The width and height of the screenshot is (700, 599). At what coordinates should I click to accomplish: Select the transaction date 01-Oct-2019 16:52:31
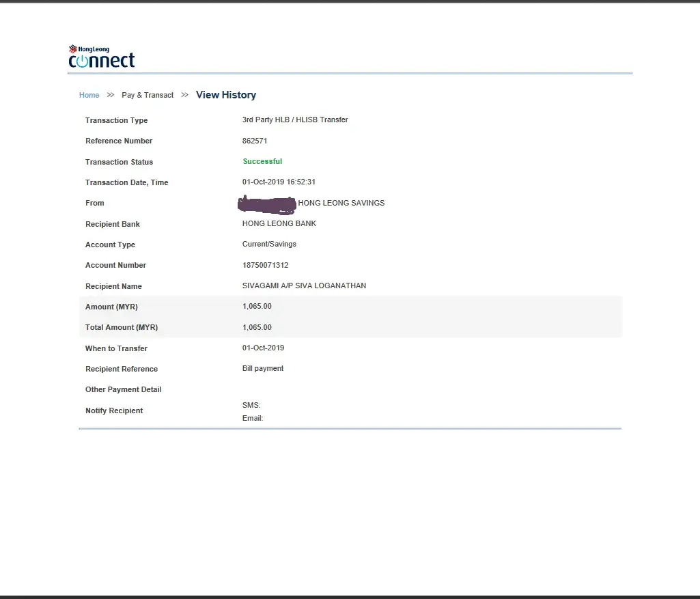[x=279, y=182]
